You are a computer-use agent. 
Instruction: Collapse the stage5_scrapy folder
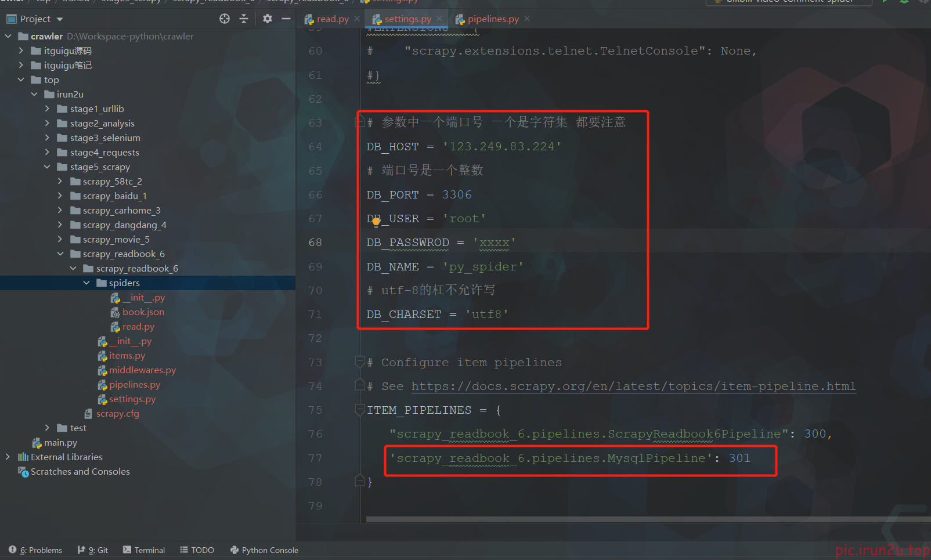[48, 167]
